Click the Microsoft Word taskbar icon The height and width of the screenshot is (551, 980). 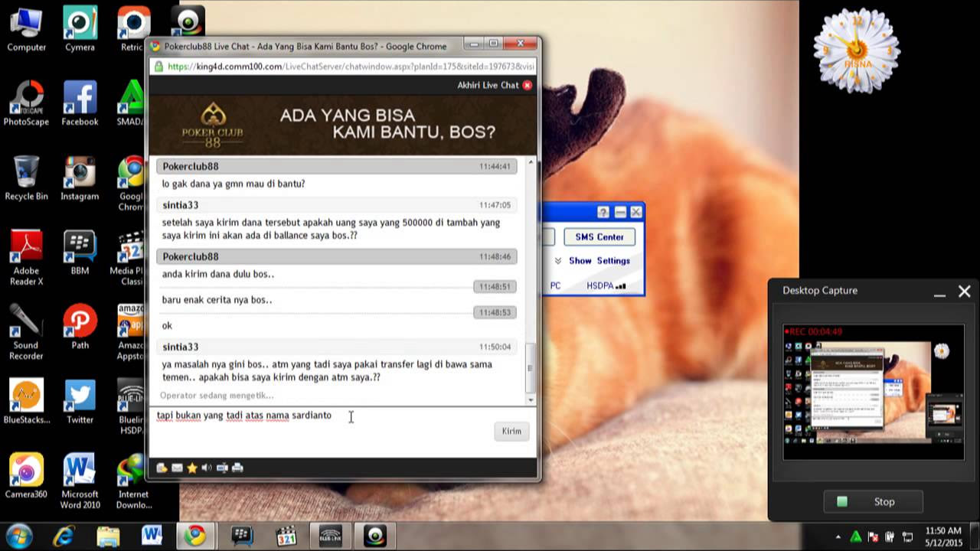pyautogui.click(x=152, y=536)
